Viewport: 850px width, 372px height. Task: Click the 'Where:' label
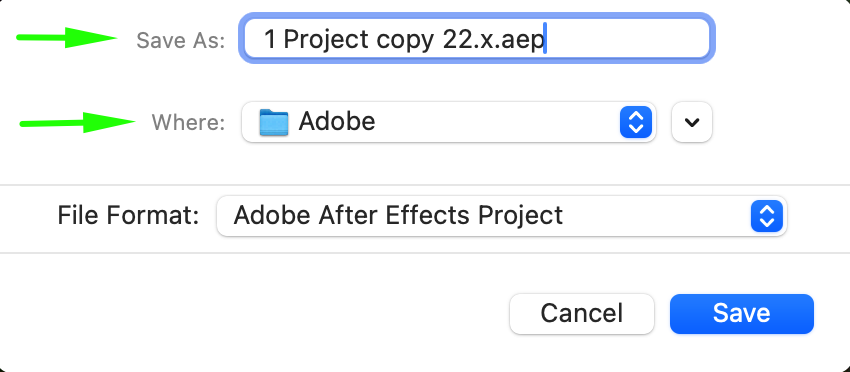pyautogui.click(x=188, y=123)
